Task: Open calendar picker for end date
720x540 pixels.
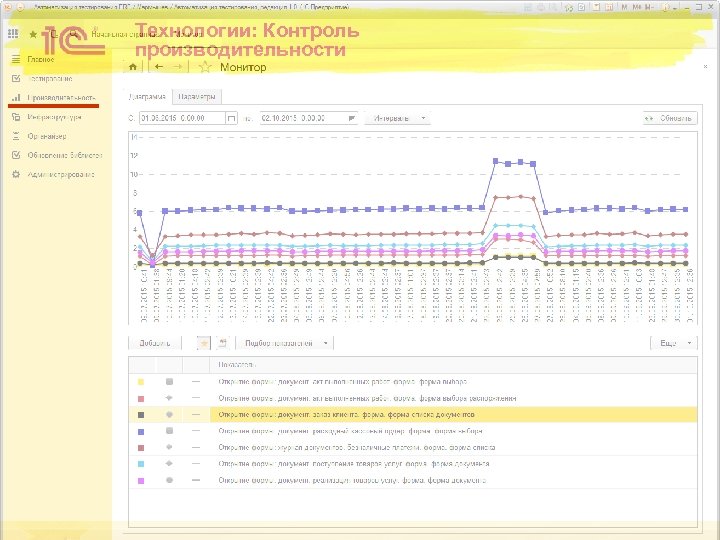Action: pos(352,118)
